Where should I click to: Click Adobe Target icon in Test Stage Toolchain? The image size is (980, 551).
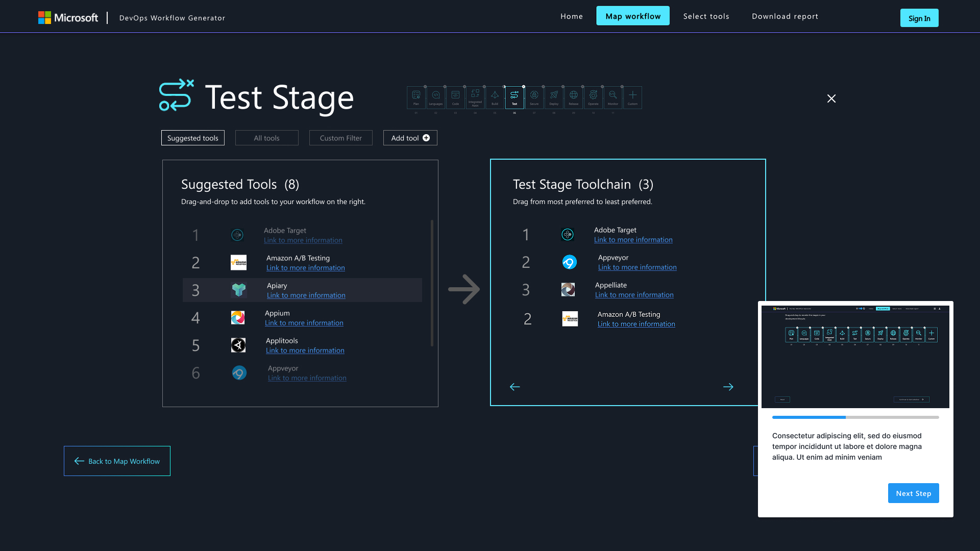pos(568,234)
